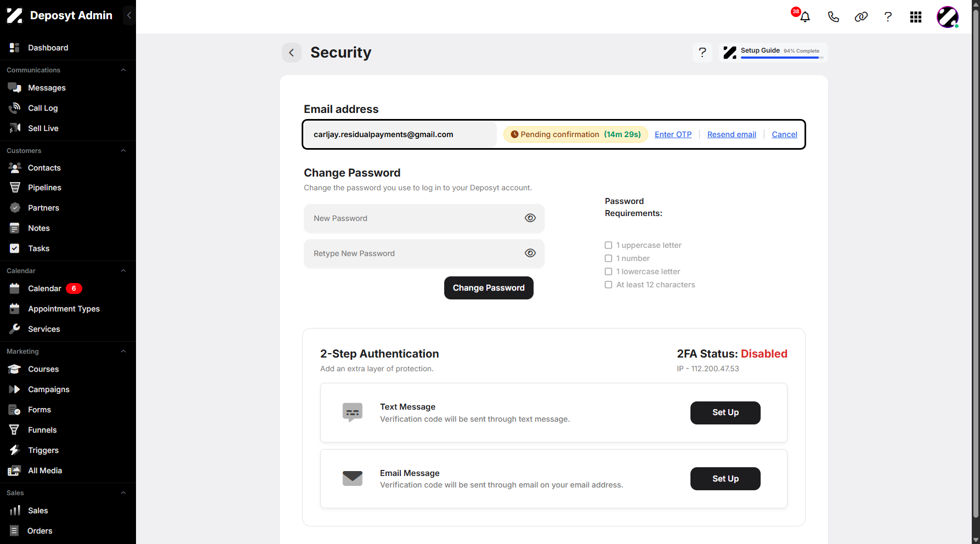
Task: Set up Email Message authentication
Action: [725, 479]
